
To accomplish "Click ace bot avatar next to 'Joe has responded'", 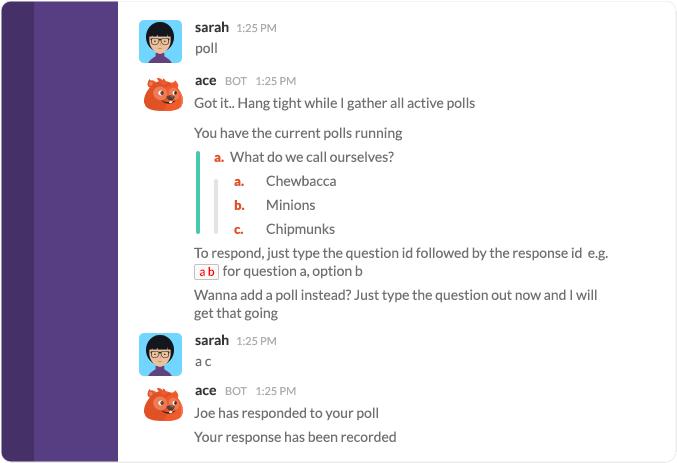I will click(x=163, y=404).
